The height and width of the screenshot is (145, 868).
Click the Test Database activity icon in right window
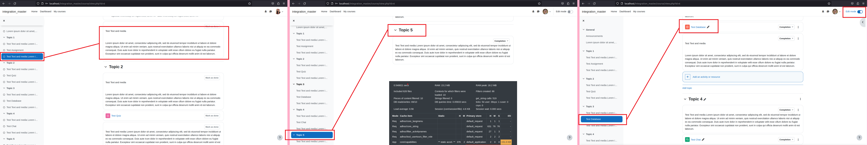[687, 27]
